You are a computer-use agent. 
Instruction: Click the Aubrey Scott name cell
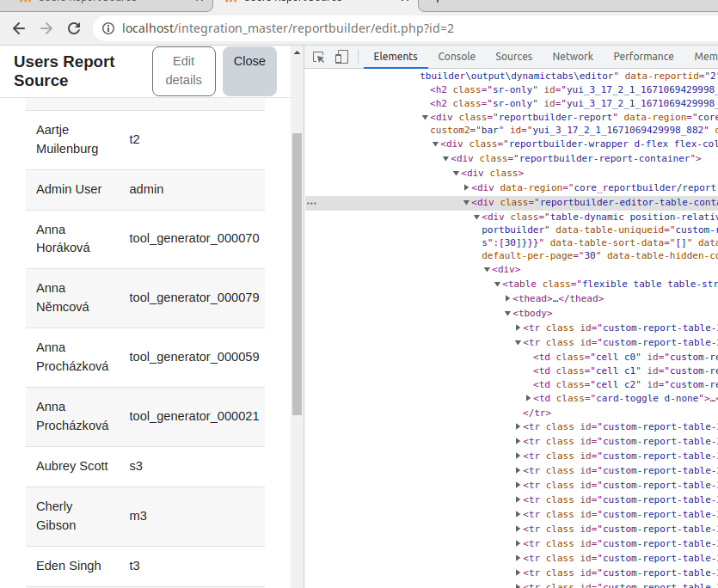pyautogui.click(x=72, y=466)
